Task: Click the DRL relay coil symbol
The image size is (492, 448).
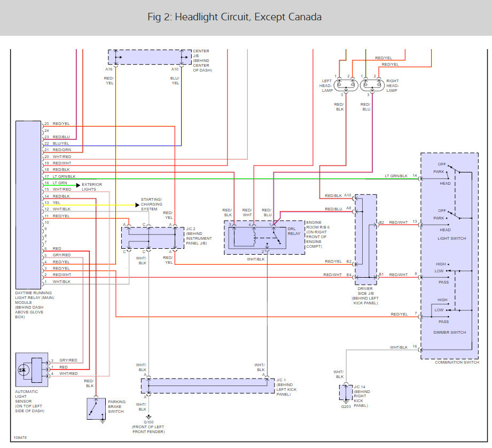Action: click(254, 237)
